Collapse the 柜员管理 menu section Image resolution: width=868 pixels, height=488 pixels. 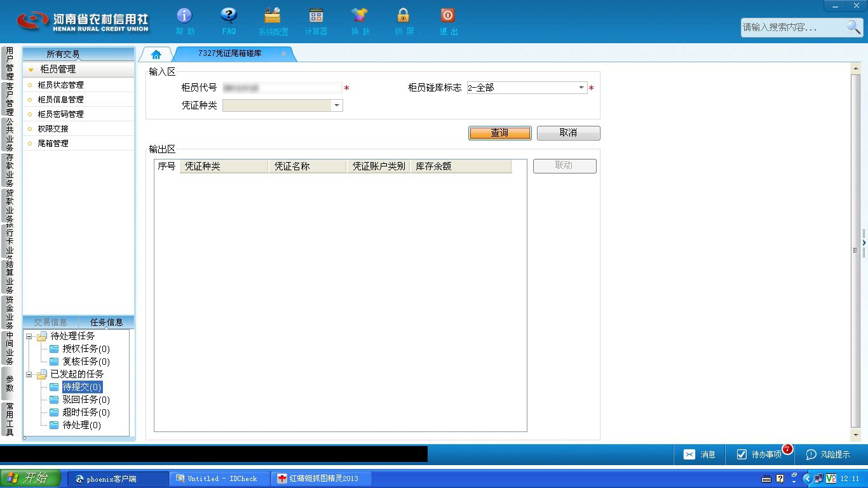31,70
